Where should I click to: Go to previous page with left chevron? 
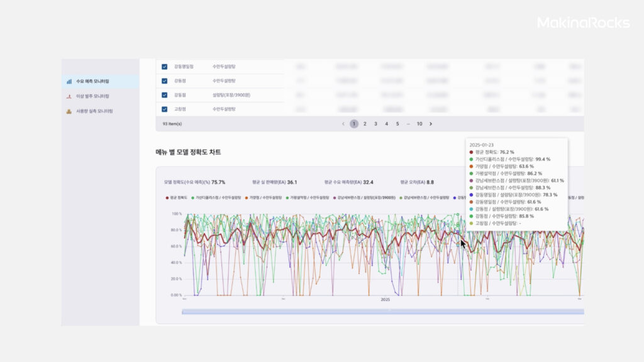tap(343, 124)
